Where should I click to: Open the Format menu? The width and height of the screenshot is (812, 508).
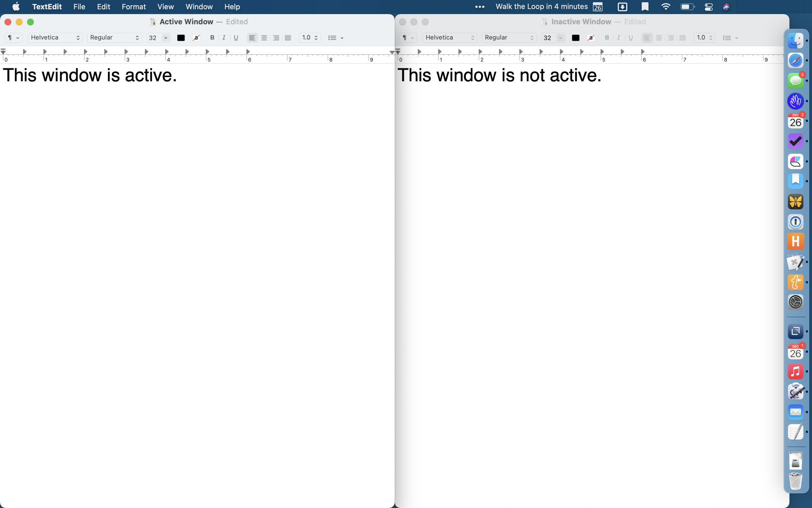(133, 7)
